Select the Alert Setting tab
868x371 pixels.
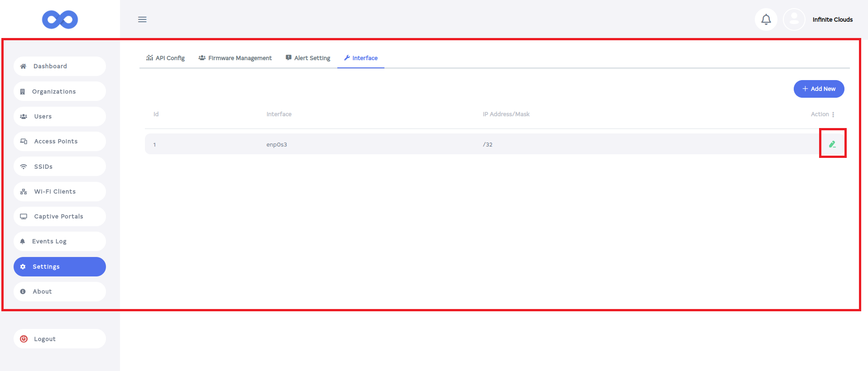pyautogui.click(x=308, y=58)
